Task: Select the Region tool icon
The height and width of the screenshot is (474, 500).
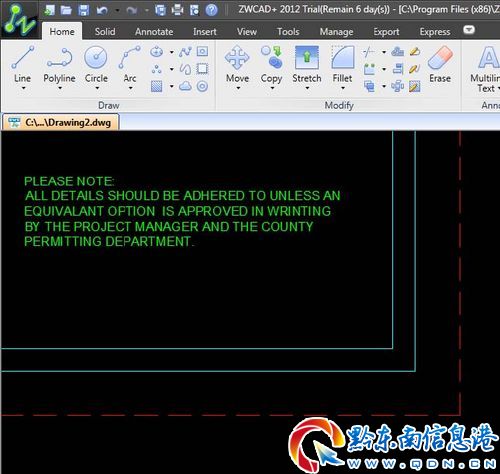Action: pos(202,51)
